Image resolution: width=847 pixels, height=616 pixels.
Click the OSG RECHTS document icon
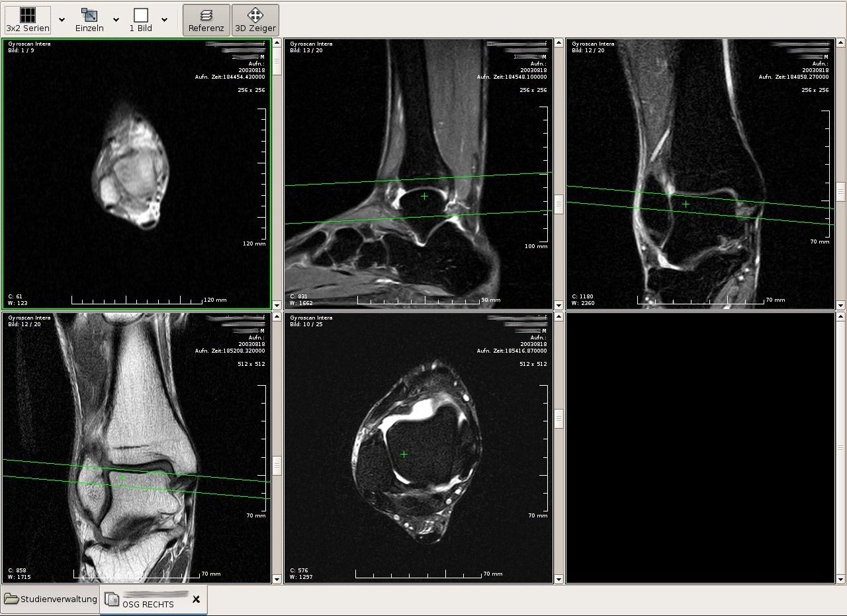(112, 600)
